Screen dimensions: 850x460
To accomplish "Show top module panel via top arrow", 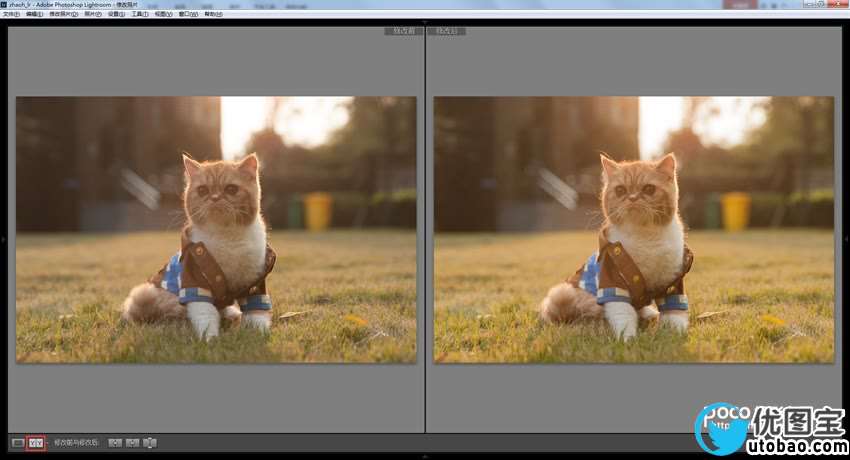I will coord(425,22).
